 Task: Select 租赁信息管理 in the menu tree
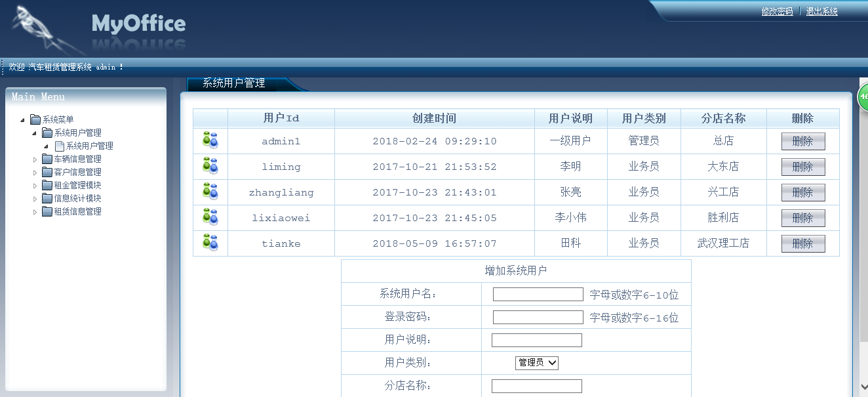(78, 211)
